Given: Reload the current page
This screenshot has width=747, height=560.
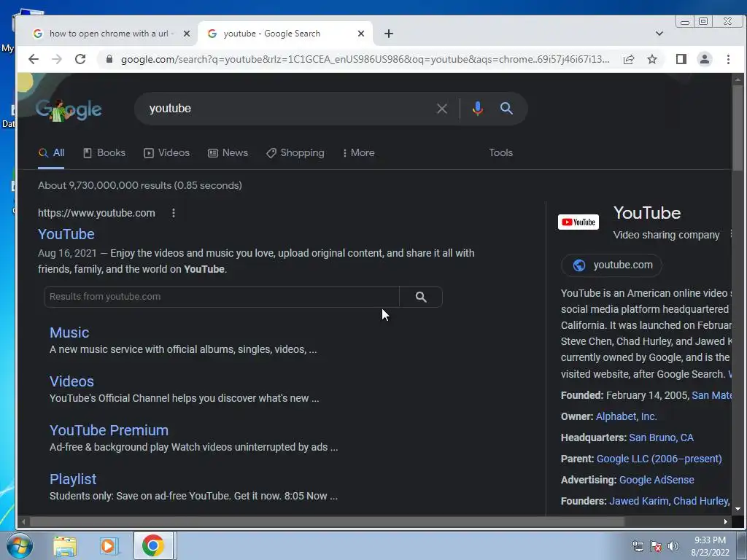Looking at the screenshot, I should click(80, 59).
